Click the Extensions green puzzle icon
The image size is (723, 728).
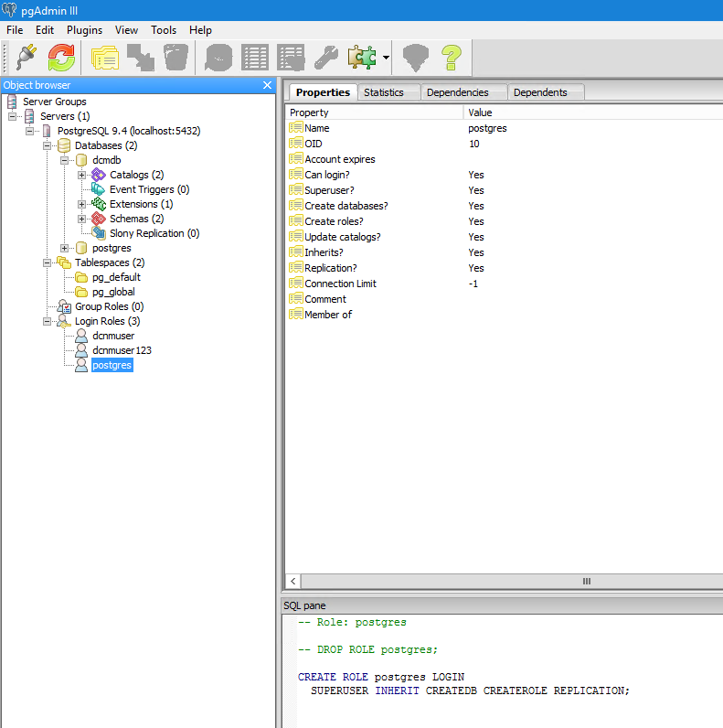point(99,204)
